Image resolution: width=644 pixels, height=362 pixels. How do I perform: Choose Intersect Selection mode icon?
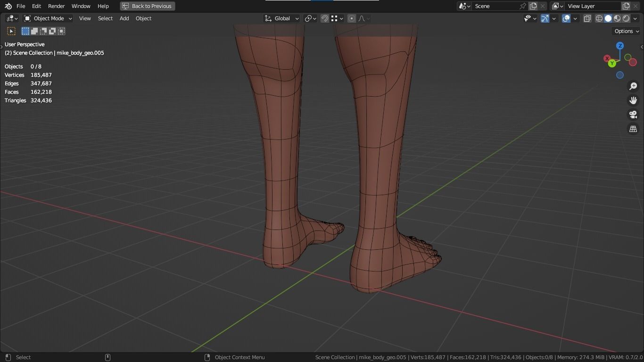pos(61,31)
